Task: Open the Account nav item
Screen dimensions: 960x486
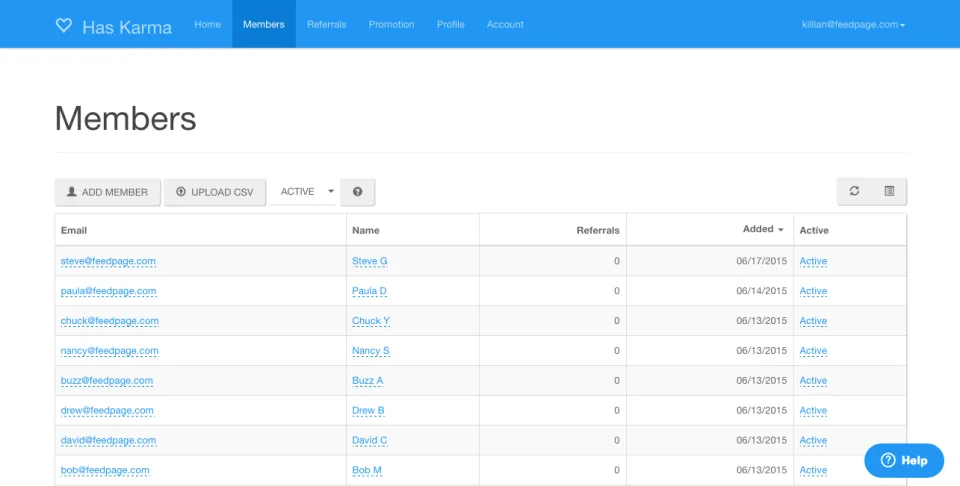Action: point(505,24)
